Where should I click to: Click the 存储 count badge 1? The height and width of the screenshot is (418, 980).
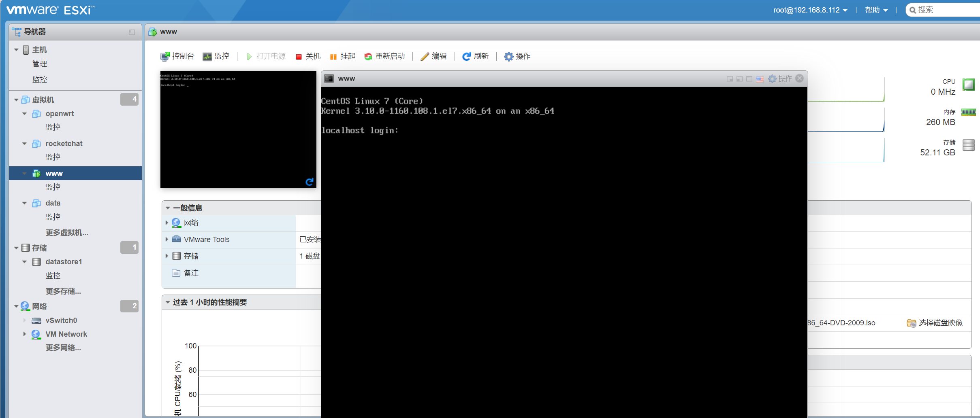click(x=130, y=247)
